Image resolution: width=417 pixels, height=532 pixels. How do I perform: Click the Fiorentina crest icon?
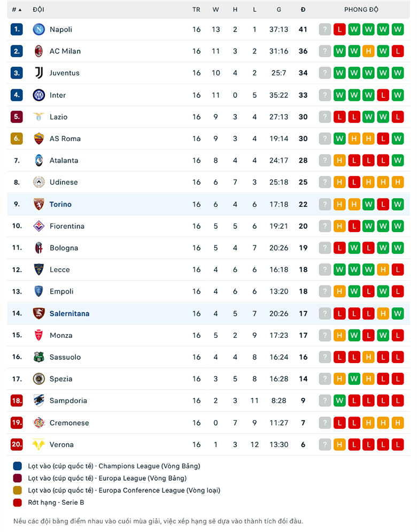click(38, 226)
